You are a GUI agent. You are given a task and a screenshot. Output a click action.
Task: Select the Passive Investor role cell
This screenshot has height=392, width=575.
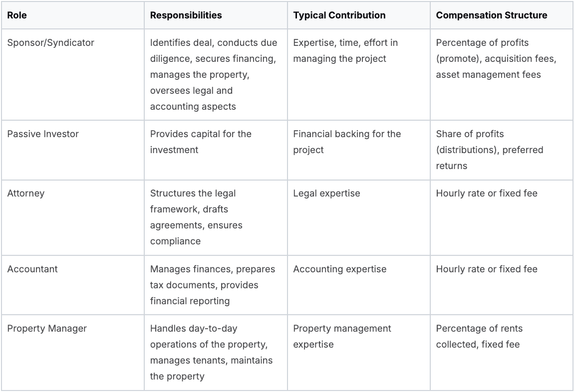(43, 134)
